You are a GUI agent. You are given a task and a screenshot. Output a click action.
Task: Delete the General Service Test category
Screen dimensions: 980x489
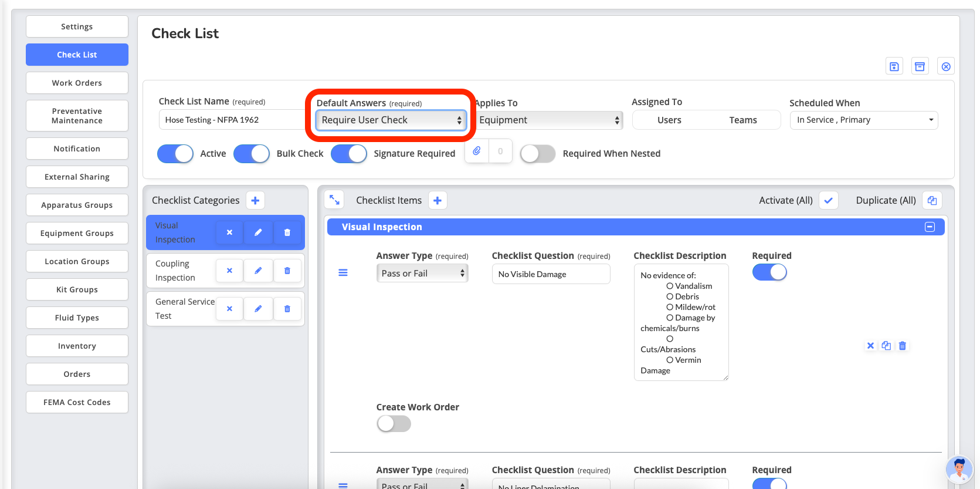(287, 309)
